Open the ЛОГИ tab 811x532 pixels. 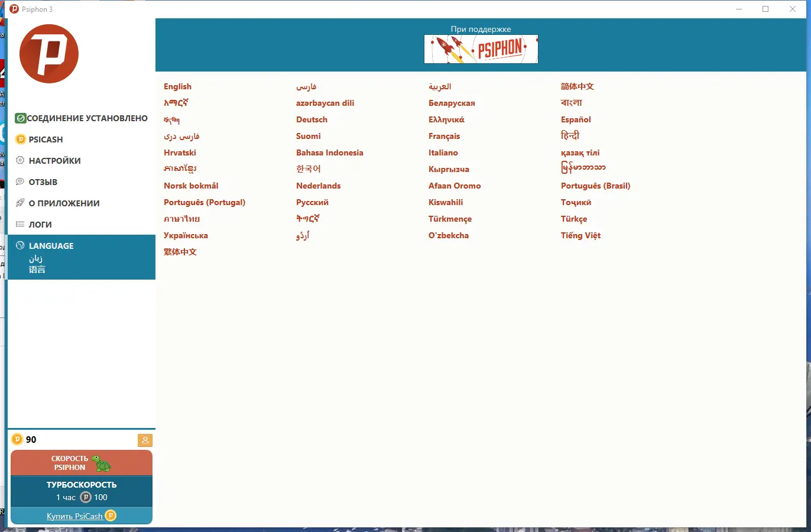(82, 225)
